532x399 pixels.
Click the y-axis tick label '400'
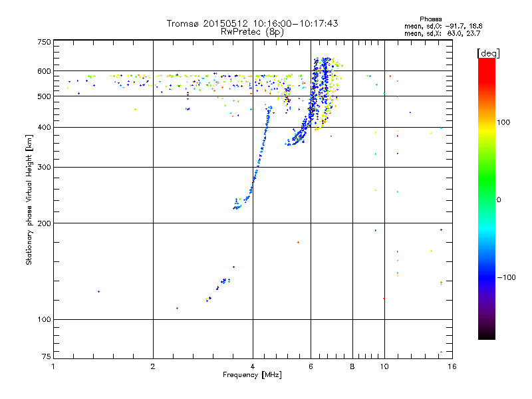coord(44,128)
